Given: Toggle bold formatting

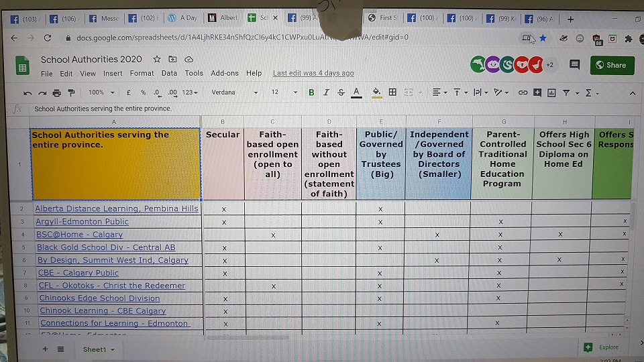Looking at the screenshot, I should pyautogui.click(x=311, y=93).
